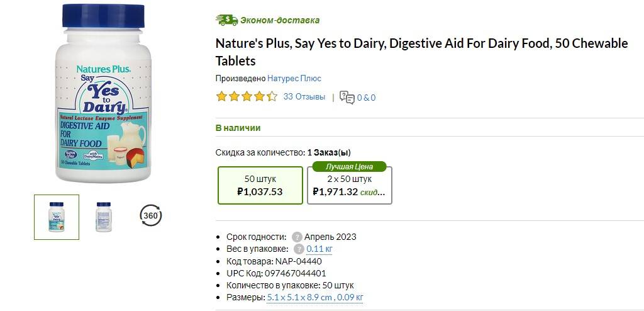The image size is (644, 311).
Task: Open the 33 Отзывы reviews link
Action: pyautogui.click(x=304, y=97)
